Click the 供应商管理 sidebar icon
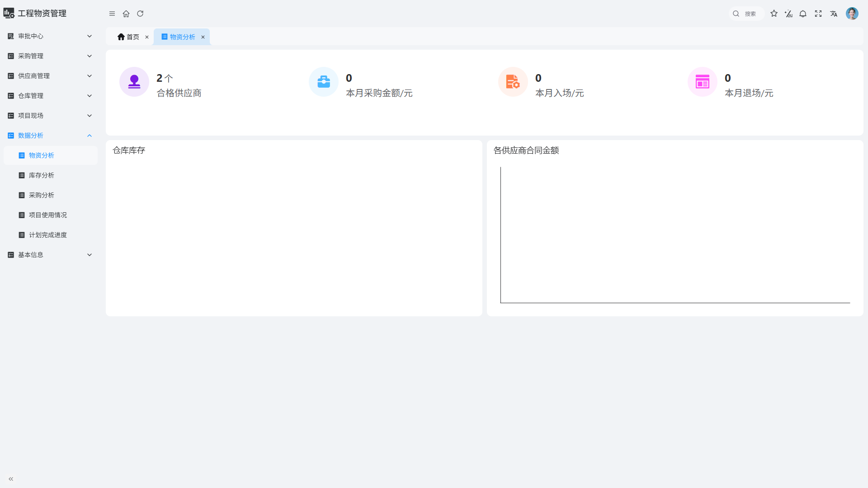Image resolution: width=868 pixels, height=488 pixels. pos(11,76)
